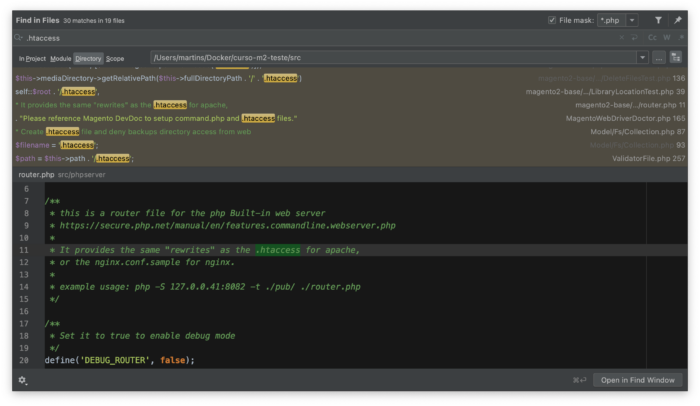
Task: Clear the .htaccess search text
Action: [x=621, y=38]
